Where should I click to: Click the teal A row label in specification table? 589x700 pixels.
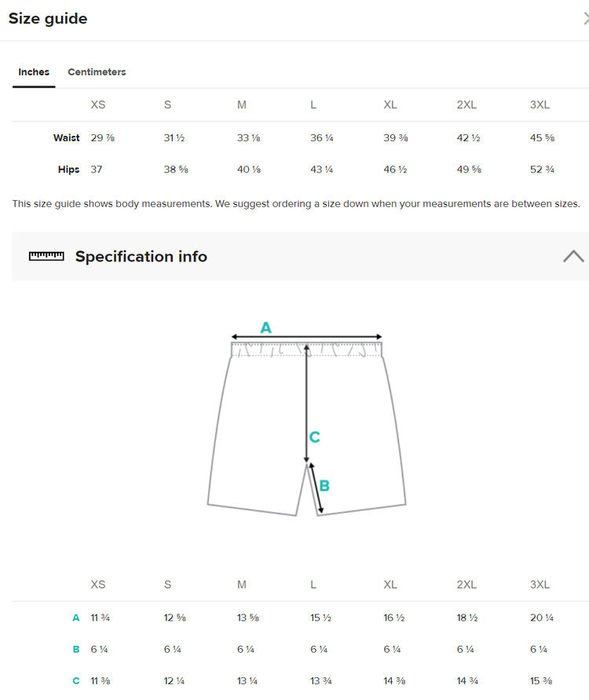(x=76, y=618)
